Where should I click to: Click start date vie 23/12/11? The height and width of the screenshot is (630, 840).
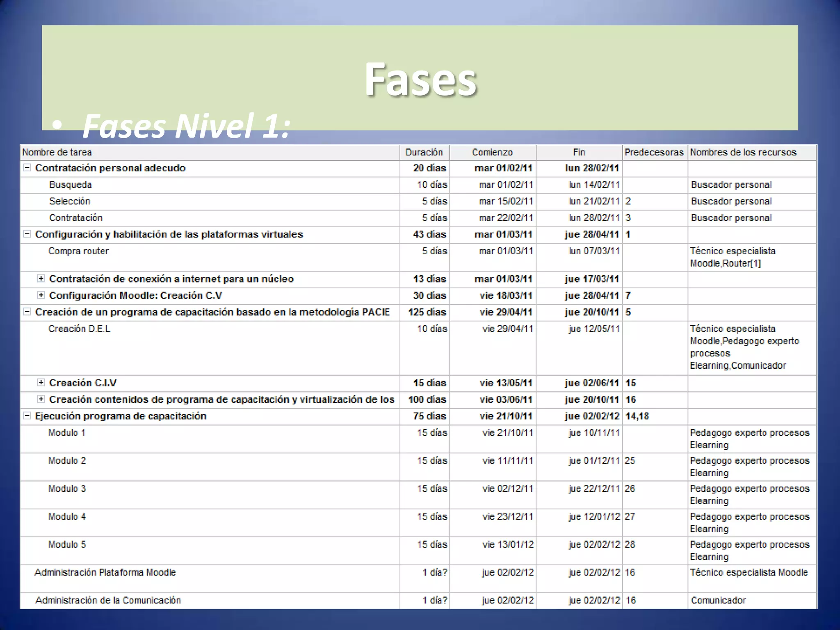(x=493, y=523)
